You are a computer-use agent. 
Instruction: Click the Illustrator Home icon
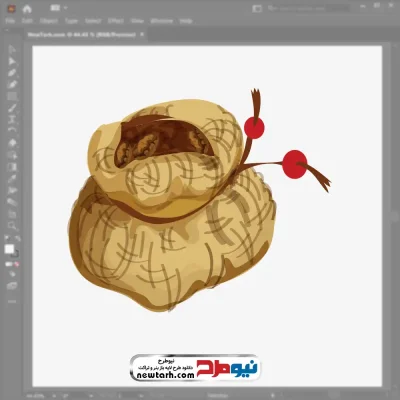pyautogui.click(x=27, y=9)
